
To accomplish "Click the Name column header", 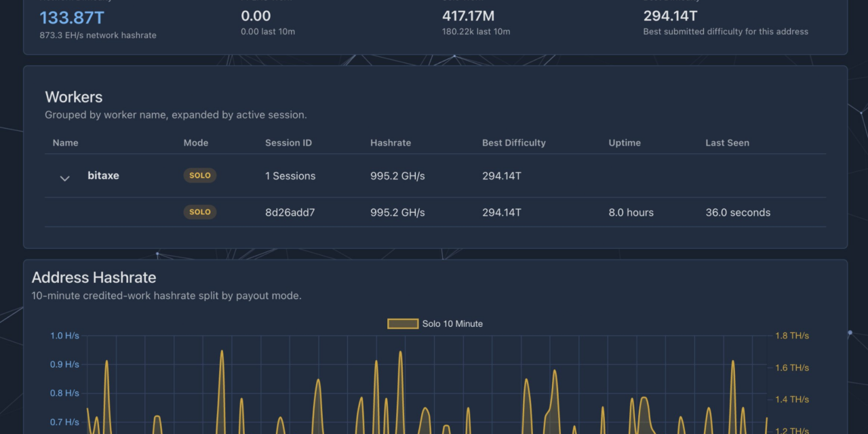I will (x=65, y=143).
